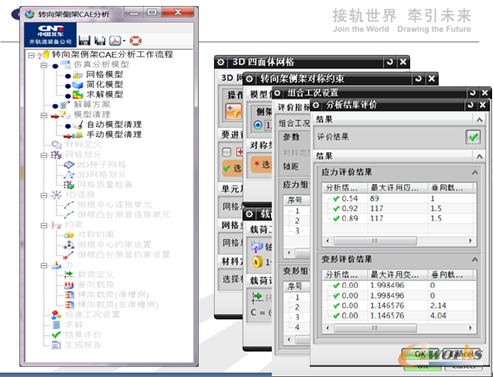Collapse the 模型清理 branch
The height and width of the screenshot is (377, 493).
pyautogui.click(x=43, y=115)
